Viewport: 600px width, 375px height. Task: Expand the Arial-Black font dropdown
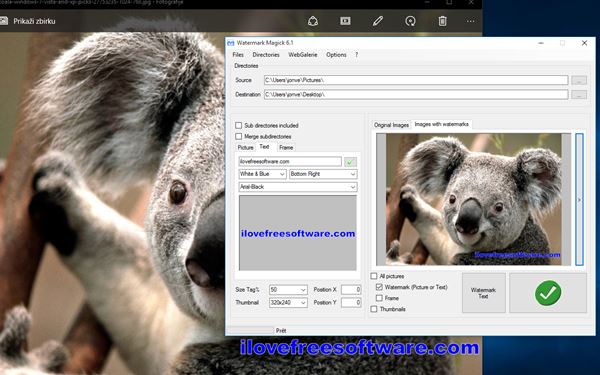(298, 187)
